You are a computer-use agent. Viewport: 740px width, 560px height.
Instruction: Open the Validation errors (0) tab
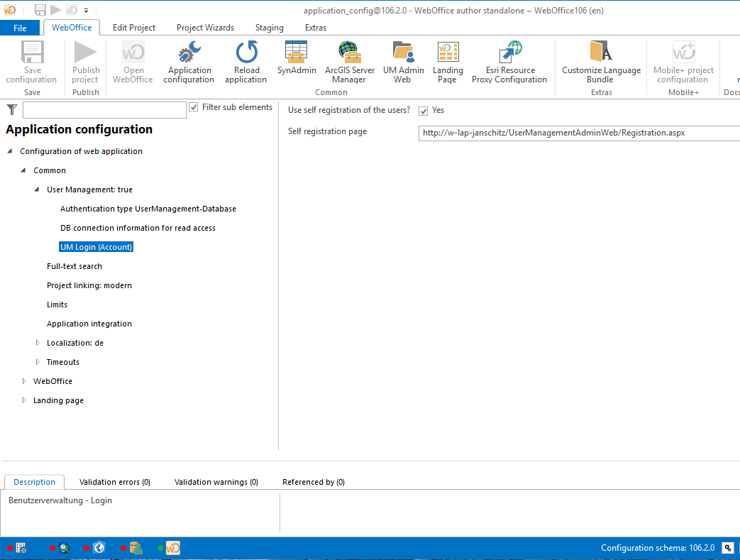click(x=115, y=482)
